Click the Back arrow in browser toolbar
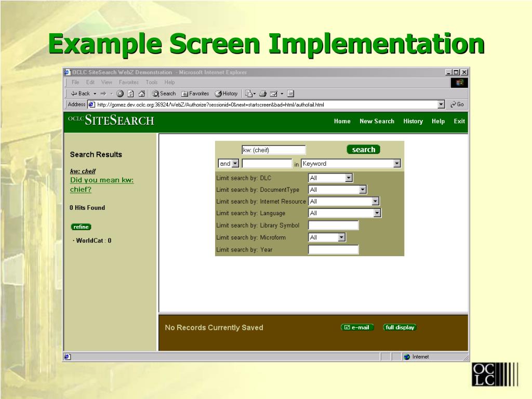This screenshot has height=399, width=532. (x=80, y=94)
